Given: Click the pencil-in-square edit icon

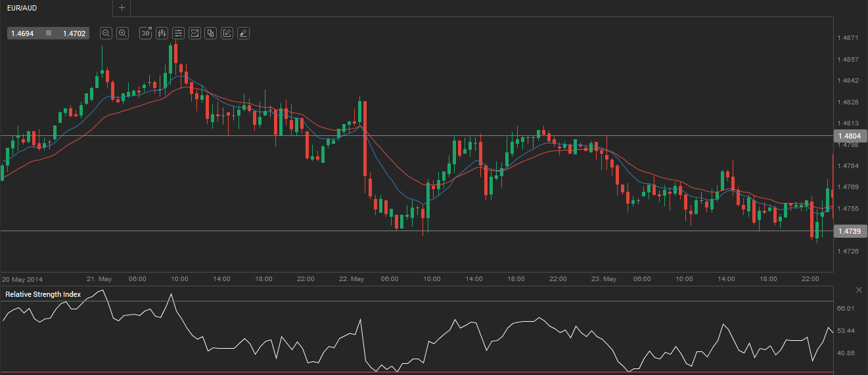Looking at the screenshot, I should 227,33.
